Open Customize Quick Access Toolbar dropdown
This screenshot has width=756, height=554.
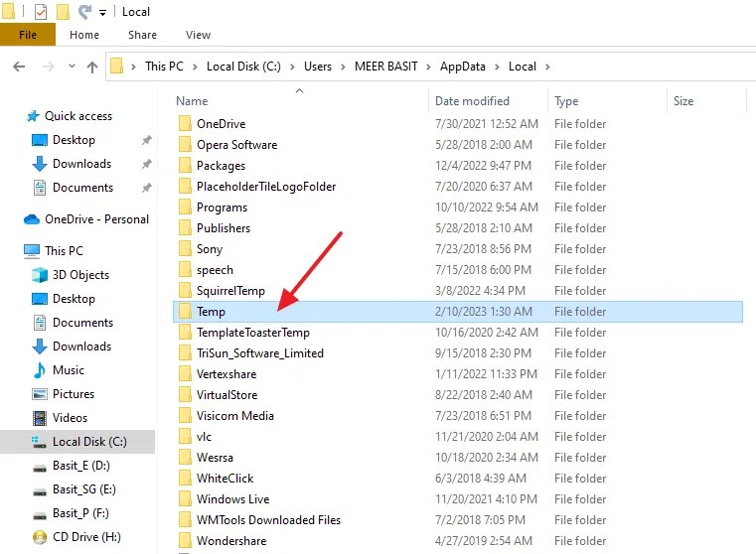tap(102, 13)
